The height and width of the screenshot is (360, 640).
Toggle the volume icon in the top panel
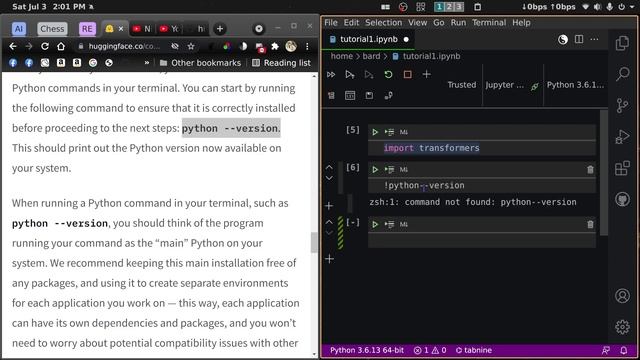pos(598,7)
